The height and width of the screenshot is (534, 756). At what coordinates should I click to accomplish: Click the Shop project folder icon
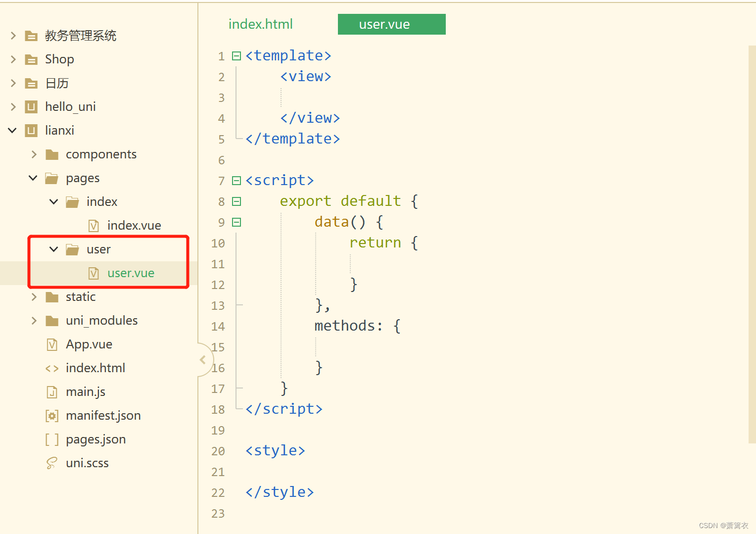31,59
